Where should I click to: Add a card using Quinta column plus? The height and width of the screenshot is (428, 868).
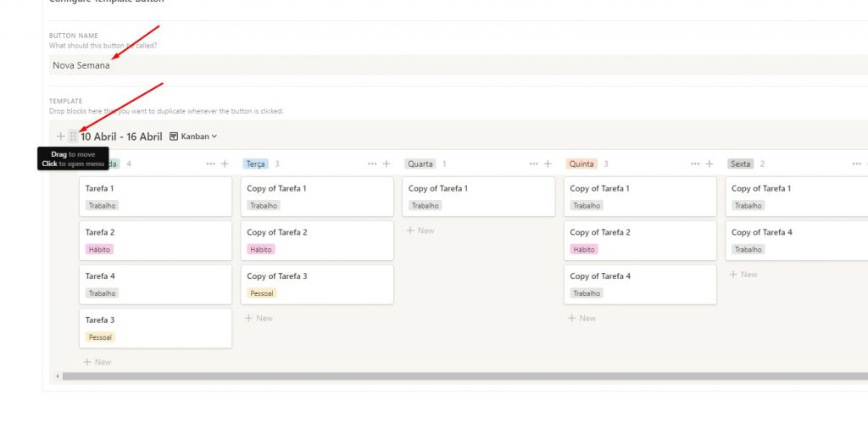point(709,164)
